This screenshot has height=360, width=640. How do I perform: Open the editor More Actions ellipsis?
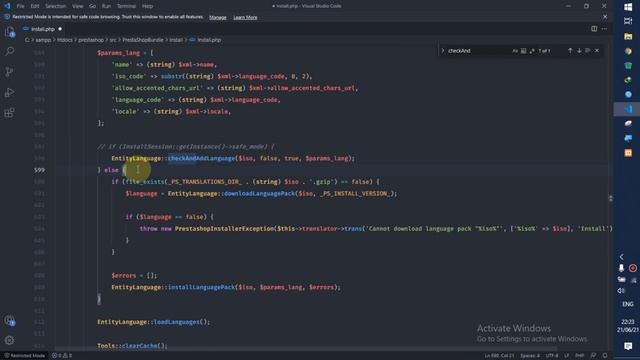click(604, 29)
